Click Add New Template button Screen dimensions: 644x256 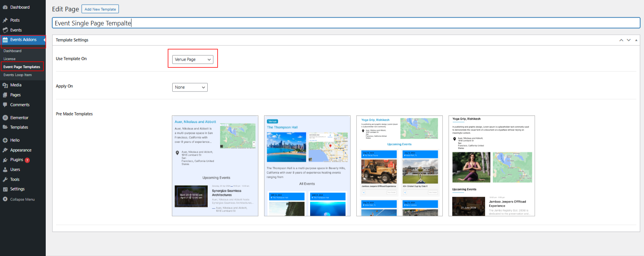click(100, 9)
